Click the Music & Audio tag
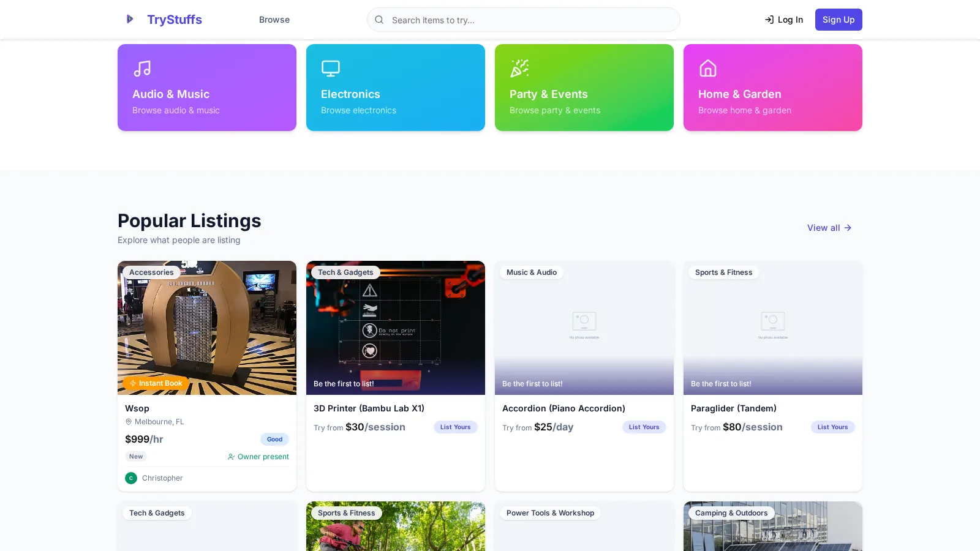 pos(532,272)
